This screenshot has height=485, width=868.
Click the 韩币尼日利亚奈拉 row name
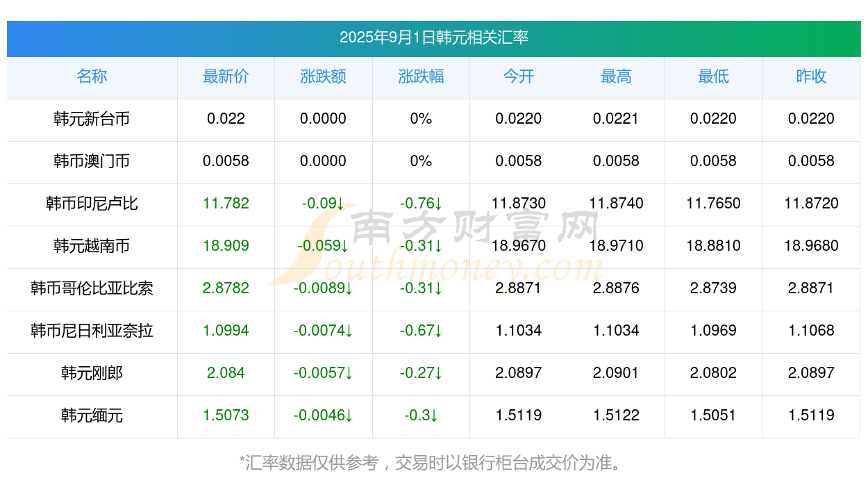coord(92,331)
